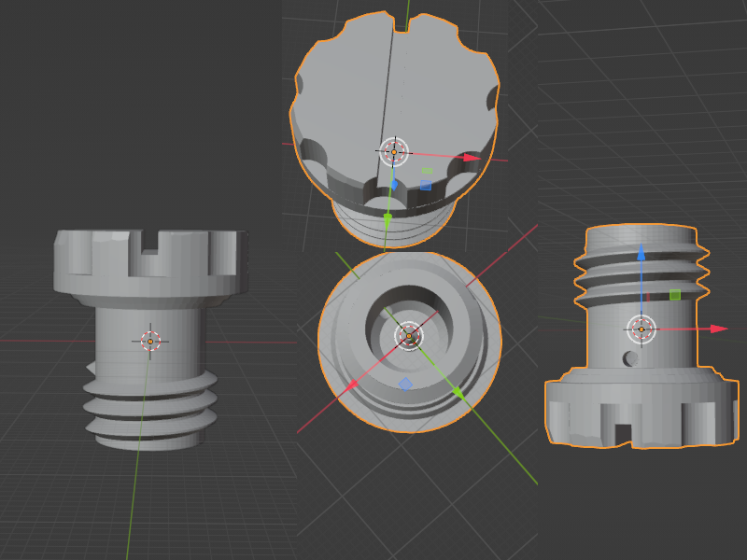Click blue plane-move square in top-middle view
This screenshot has height=560, width=747.
tap(426, 185)
